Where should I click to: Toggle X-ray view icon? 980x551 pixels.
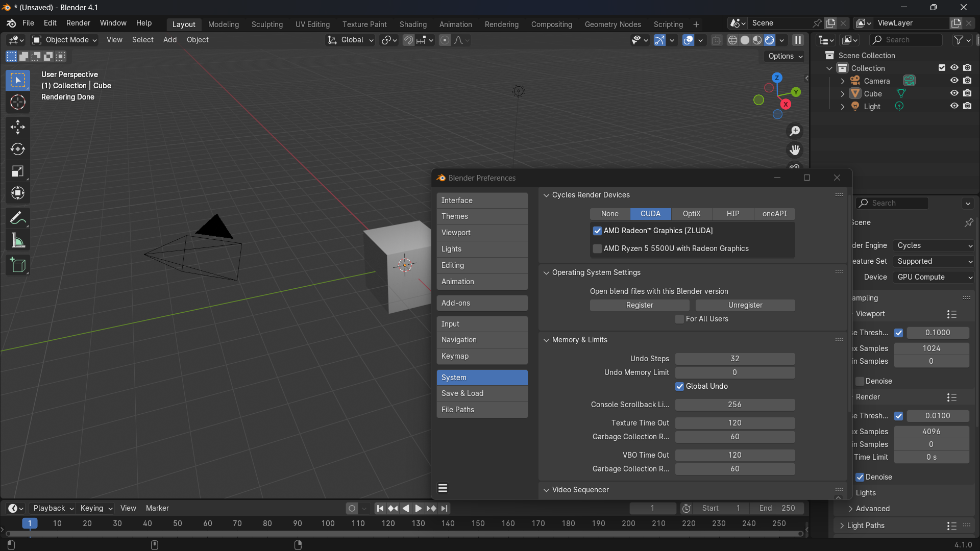coord(717,40)
